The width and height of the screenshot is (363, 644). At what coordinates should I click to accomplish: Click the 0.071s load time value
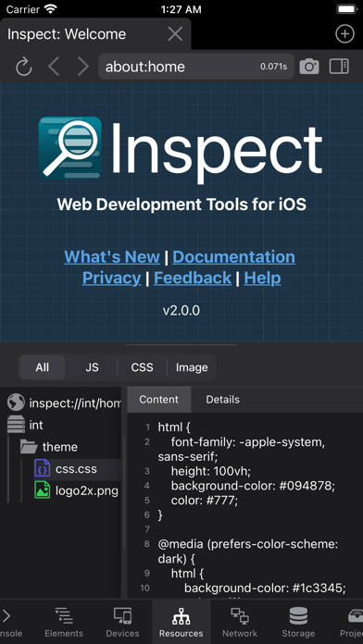point(274,67)
